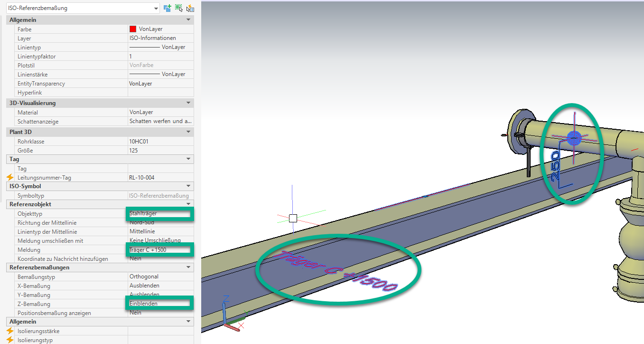Collapse the Referenzbemaßungen section arrow
The height and width of the screenshot is (344, 644).
click(188, 268)
